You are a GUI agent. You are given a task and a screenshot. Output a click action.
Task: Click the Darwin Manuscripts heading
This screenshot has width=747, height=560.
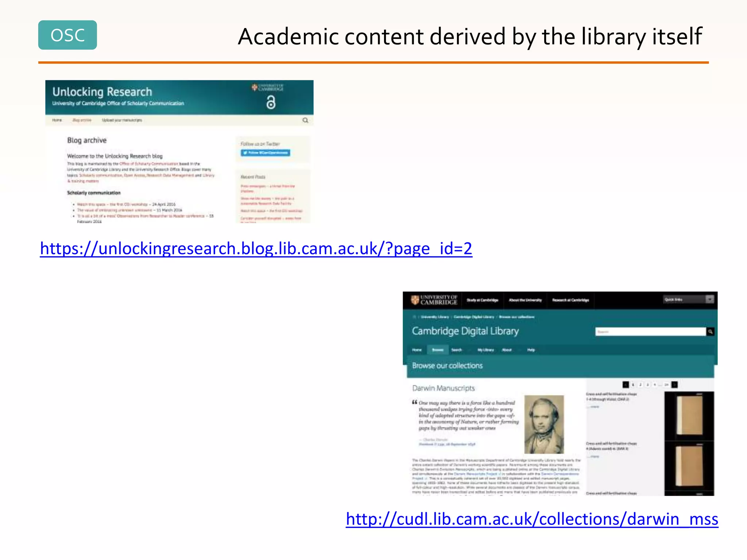click(x=444, y=388)
